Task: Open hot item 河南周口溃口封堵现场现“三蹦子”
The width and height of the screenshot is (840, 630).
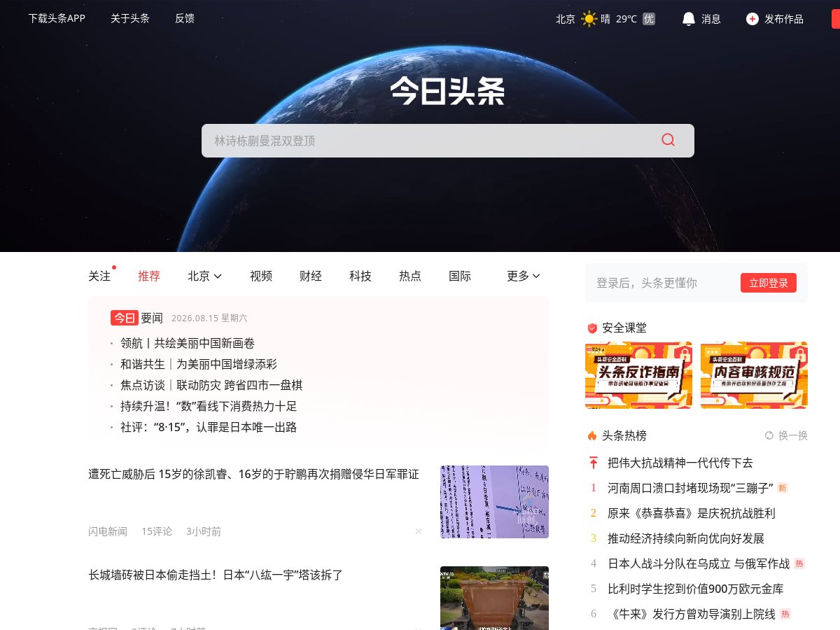Action: [690, 488]
